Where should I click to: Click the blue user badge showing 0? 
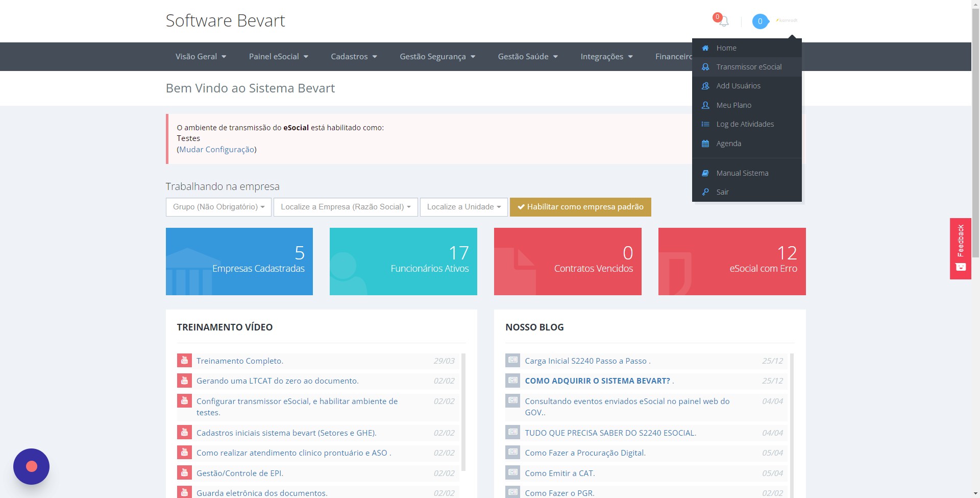pyautogui.click(x=760, y=21)
